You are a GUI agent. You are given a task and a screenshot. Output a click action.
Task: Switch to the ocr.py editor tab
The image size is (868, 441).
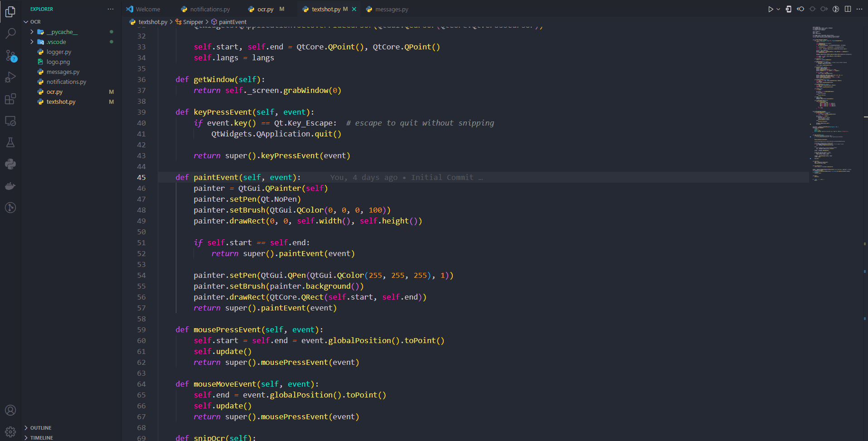(264, 9)
